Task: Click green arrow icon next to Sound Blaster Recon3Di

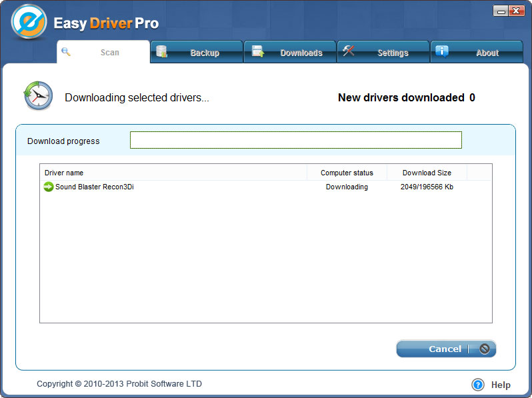Action: click(x=49, y=187)
